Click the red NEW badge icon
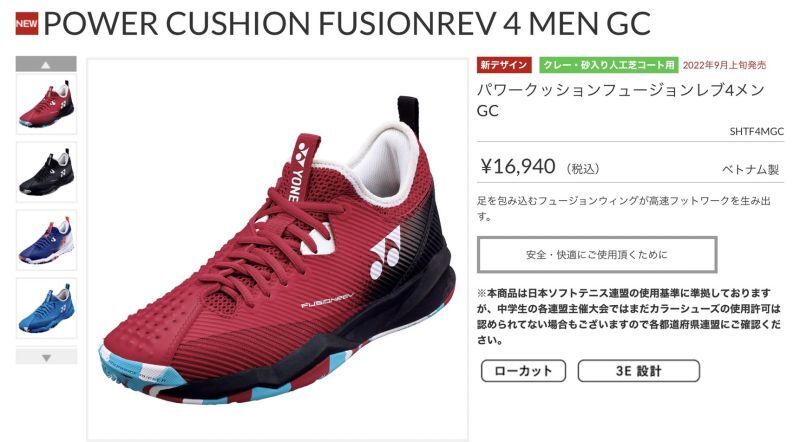The width and height of the screenshot is (800, 442). pyautogui.click(x=27, y=23)
